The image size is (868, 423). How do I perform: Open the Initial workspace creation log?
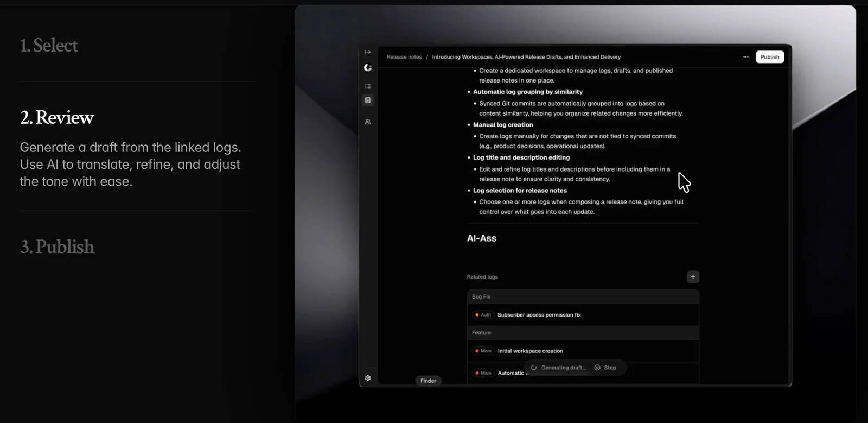(x=530, y=351)
